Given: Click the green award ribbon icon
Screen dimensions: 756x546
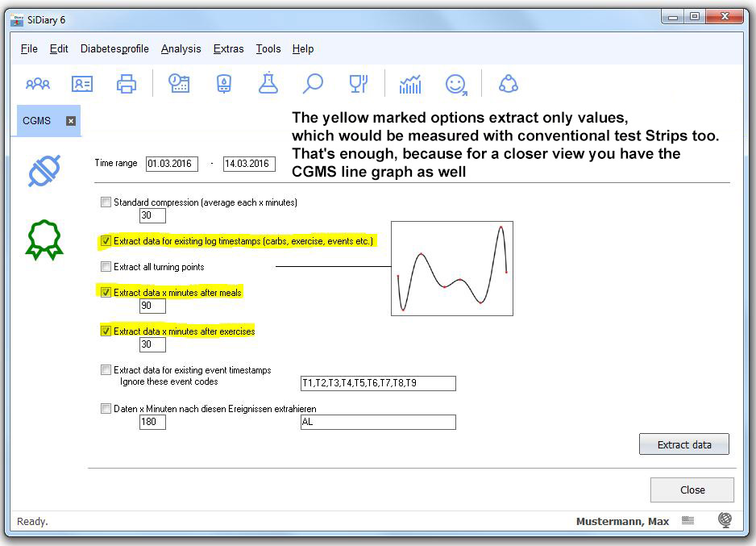Looking at the screenshot, I should pos(44,240).
